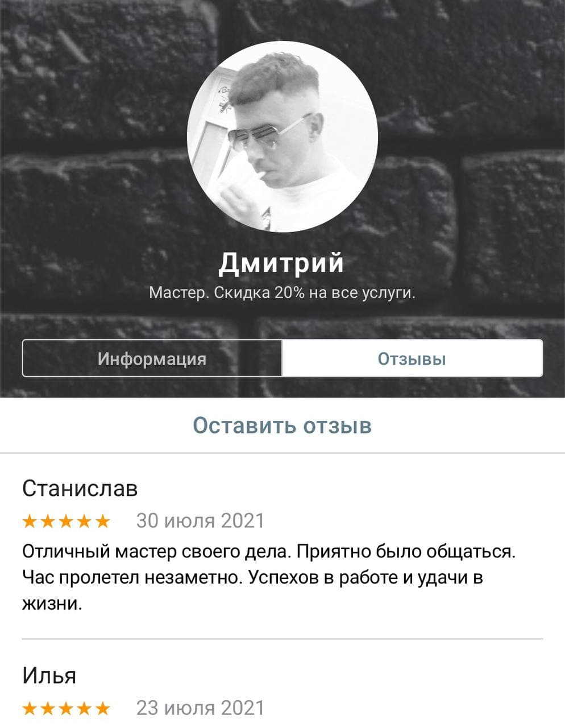
Task: Select Станислав's review text paragraph
Action: coord(269,577)
